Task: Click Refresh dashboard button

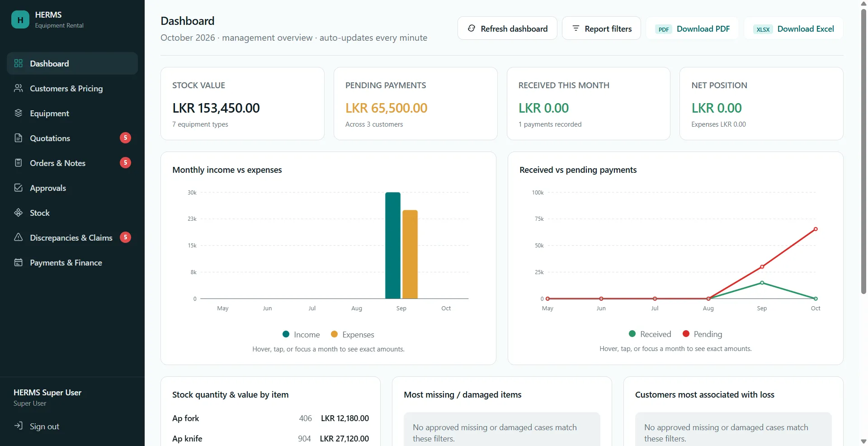Action: pos(507,28)
